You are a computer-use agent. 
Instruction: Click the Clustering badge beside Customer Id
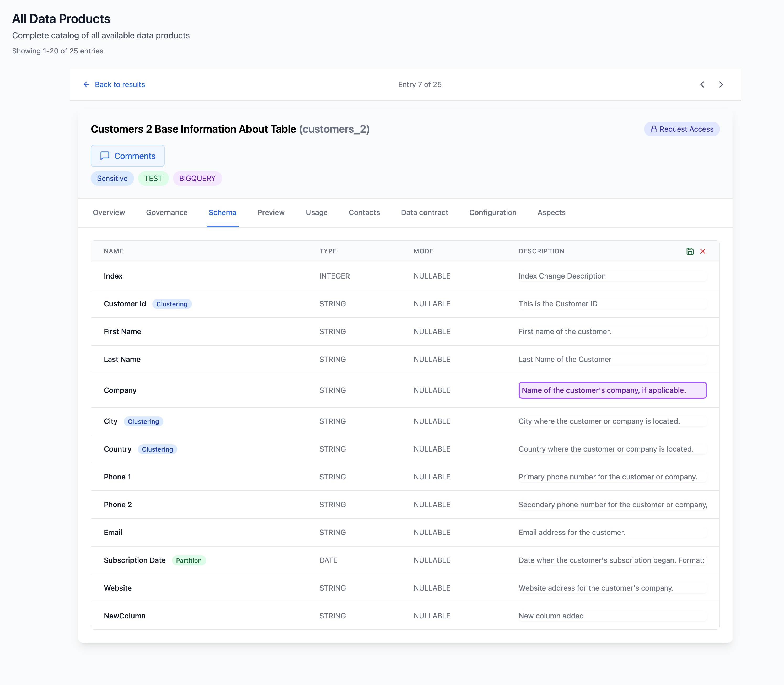tap(172, 304)
